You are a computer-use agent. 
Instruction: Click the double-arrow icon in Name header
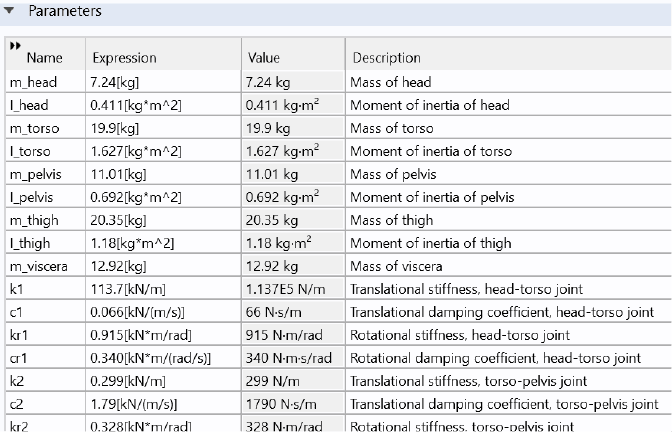pos(13,46)
